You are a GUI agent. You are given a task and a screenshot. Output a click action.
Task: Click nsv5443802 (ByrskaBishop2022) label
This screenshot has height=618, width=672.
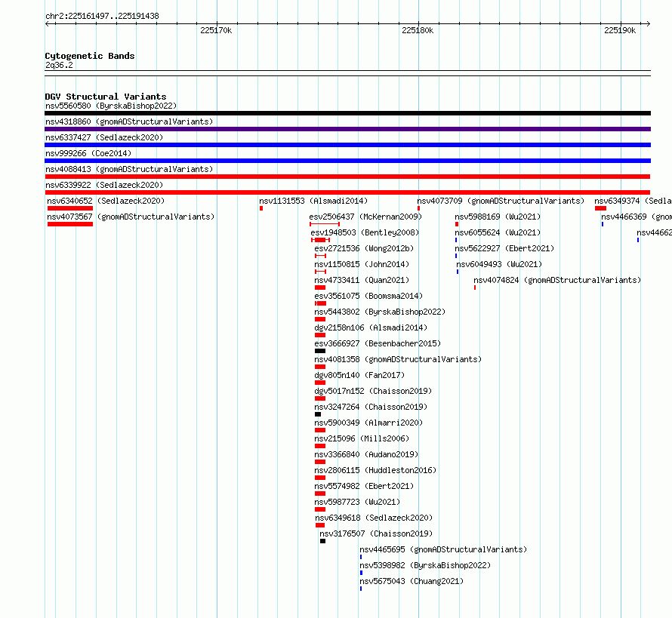(x=380, y=312)
